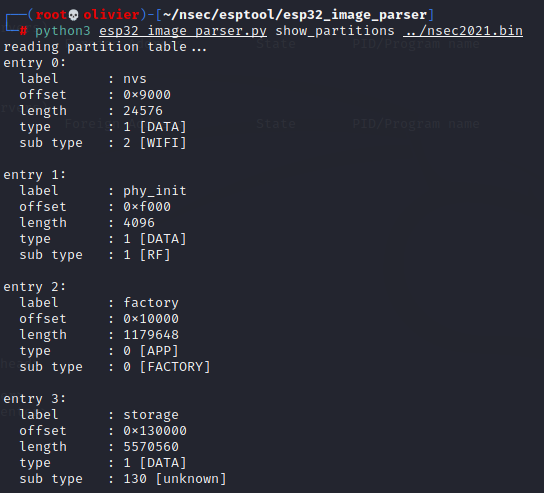The image size is (544, 493).
Task: Click the [WIFI] sub type text
Action: pos(163,143)
